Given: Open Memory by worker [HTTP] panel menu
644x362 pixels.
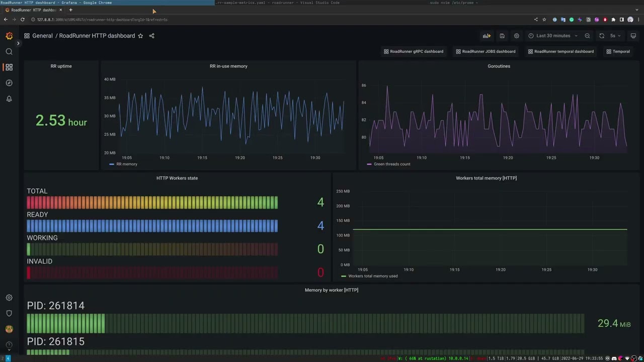Looking at the screenshot, I should (332, 290).
